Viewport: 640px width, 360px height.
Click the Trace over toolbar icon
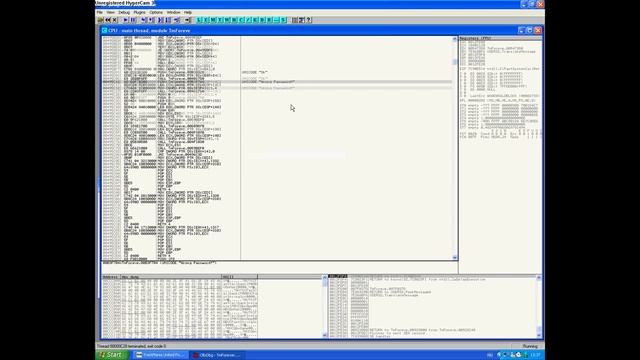point(167,20)
